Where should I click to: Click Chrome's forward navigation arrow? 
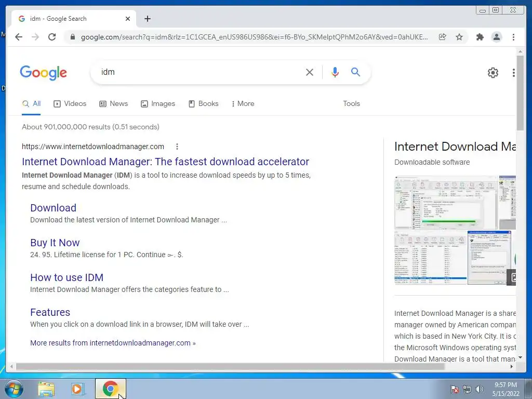click(x=35, y=37)
